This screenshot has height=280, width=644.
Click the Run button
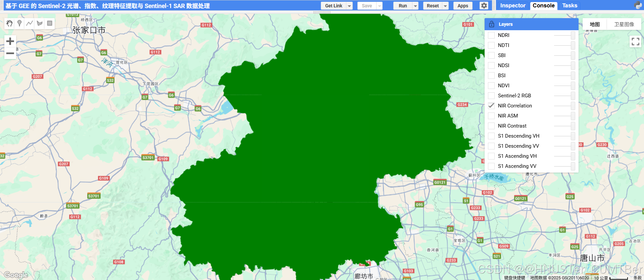pos(403,6)
